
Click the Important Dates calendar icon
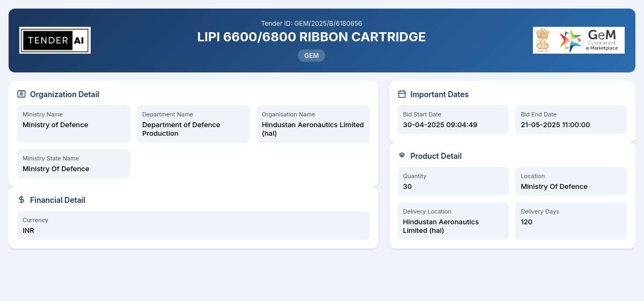click(x=402, y=94)
